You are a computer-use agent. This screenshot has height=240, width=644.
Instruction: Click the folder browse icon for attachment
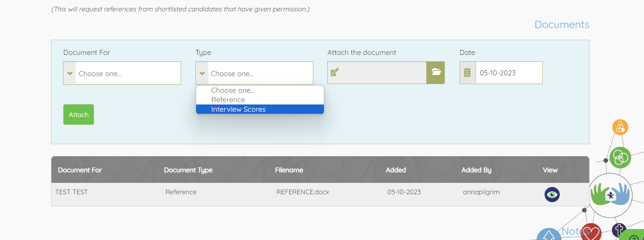coord(436,72)
